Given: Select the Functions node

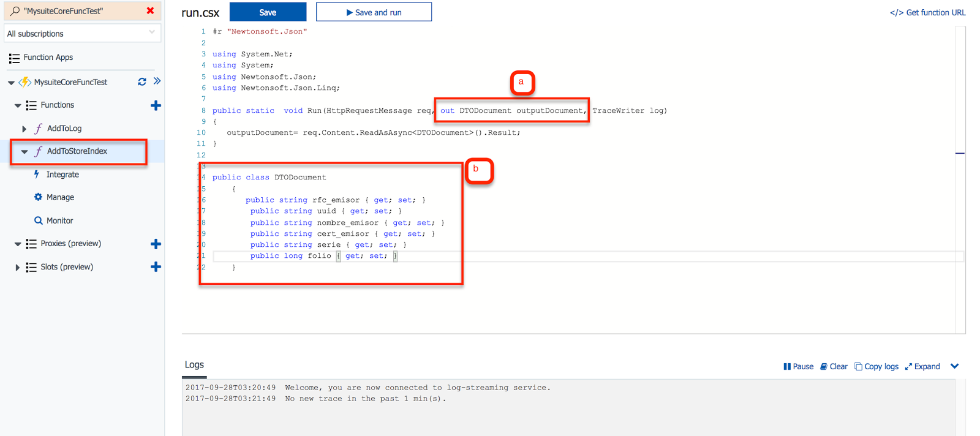Looking at the screenshot, I should point(57,105).
